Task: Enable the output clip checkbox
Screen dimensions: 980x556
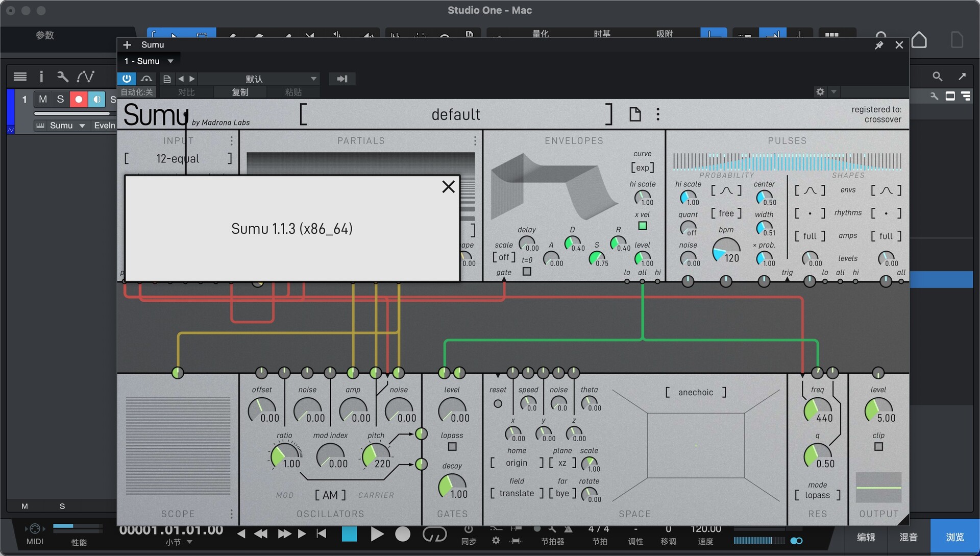Action: click(x=878, y=447)
